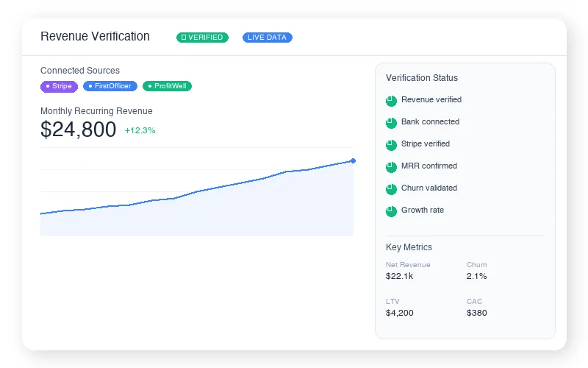588x368 pixels.
Task: Click the green VERIFIED badge
Action: [202, 38]
